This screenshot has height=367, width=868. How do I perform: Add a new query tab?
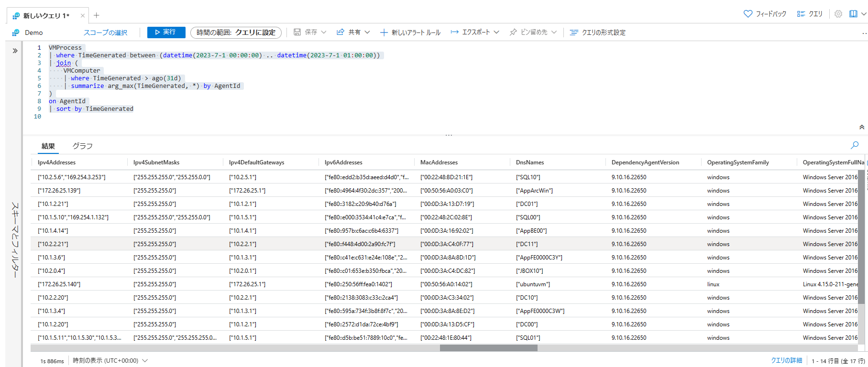click(x=97, y=15)
